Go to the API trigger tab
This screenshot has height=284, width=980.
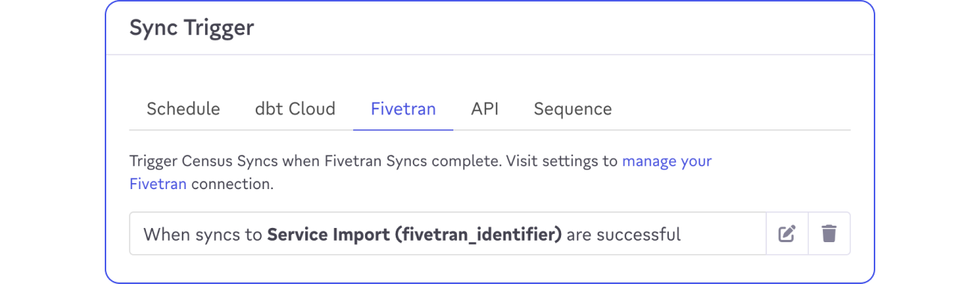coord(485,109)
